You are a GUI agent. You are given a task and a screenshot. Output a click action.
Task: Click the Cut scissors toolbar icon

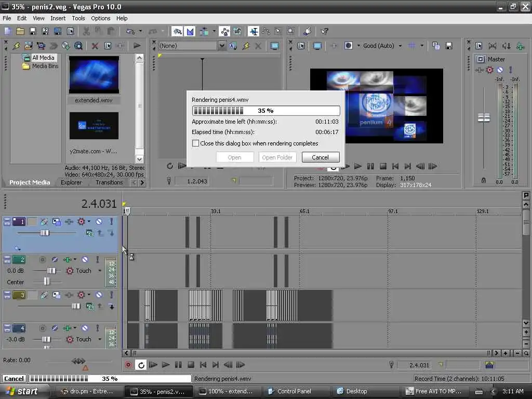click(x=86, y=32)
